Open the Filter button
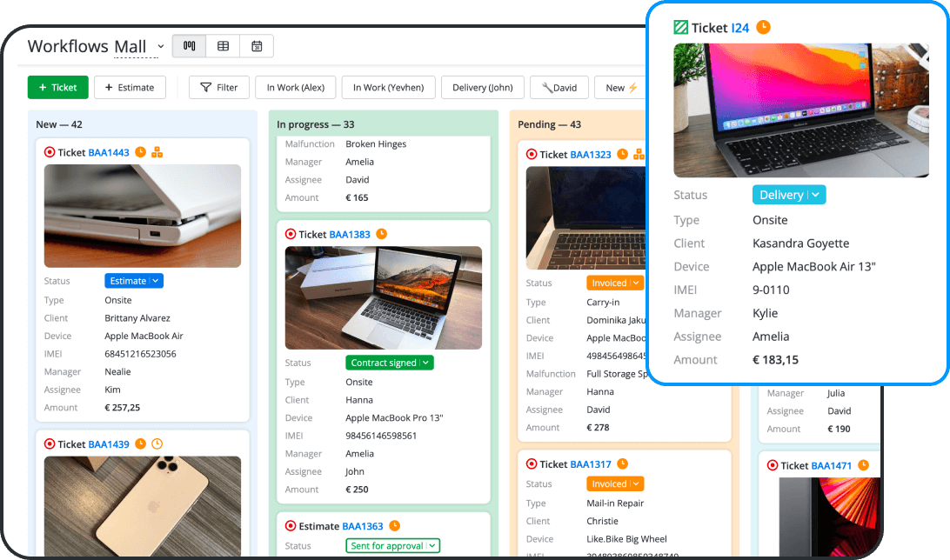 pyautogui.click(x=219, y=88)
